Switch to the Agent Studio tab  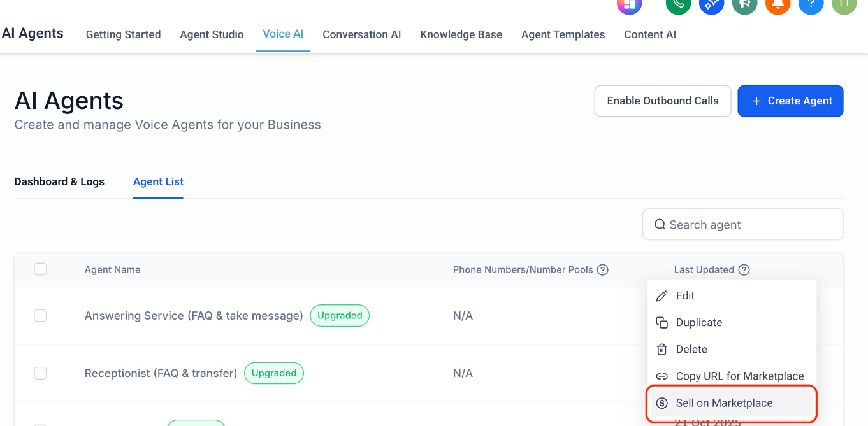click(x=212, y=34)
